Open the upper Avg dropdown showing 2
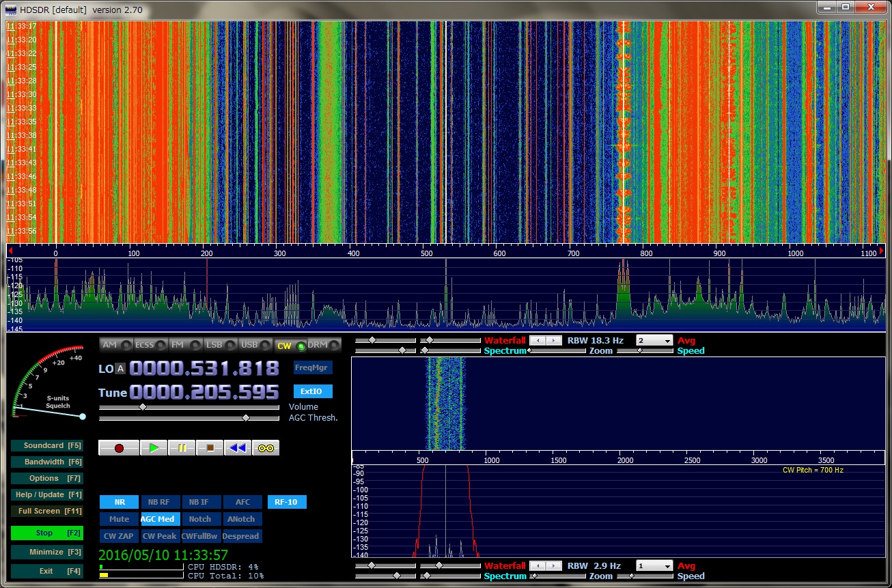892x588 pixels. (x=654, y=340)
